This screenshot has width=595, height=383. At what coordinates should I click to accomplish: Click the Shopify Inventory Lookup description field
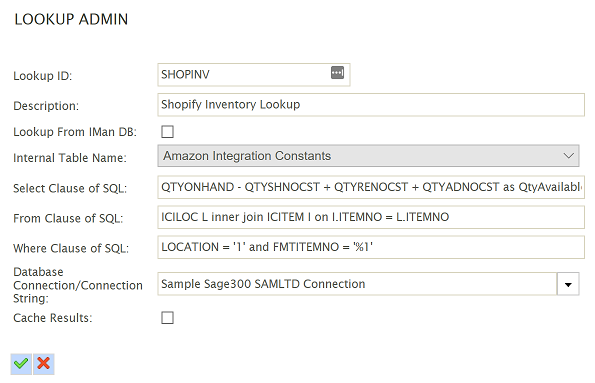(x=371, y=105)
